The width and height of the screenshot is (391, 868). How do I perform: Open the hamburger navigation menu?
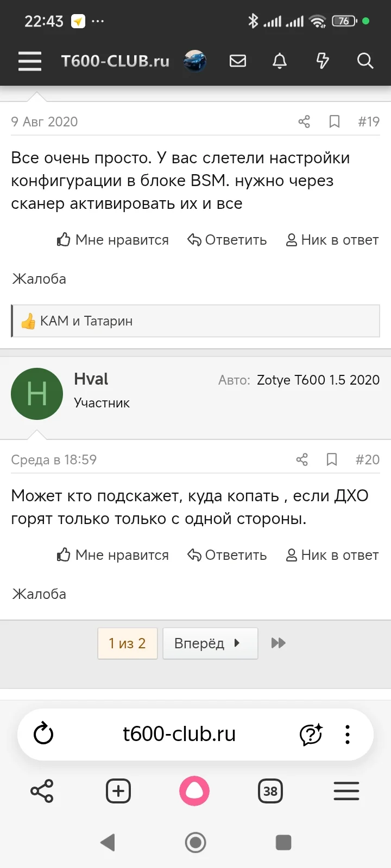29,61
